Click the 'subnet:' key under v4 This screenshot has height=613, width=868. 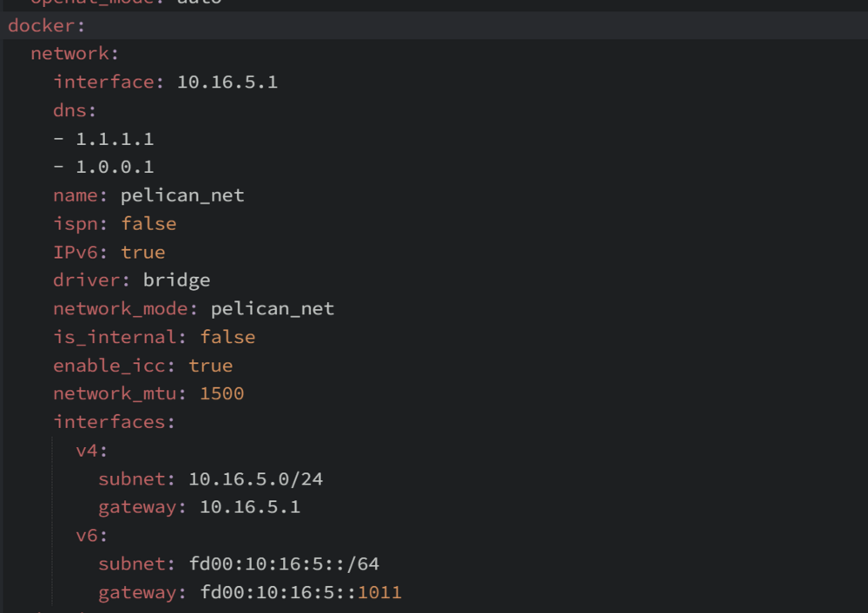coord(137,479)
